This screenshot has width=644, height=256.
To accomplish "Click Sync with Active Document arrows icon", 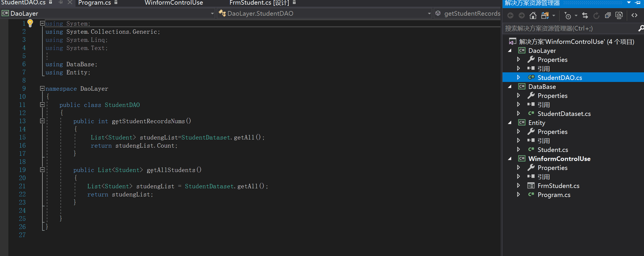I will (585, 15).
